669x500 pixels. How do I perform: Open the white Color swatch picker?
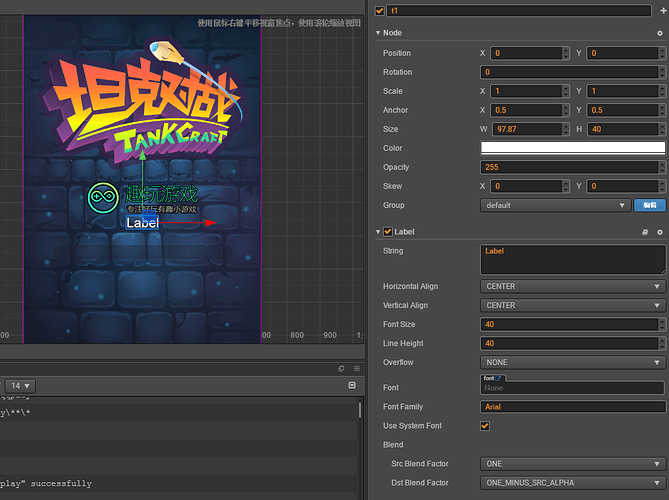(573, 148)
